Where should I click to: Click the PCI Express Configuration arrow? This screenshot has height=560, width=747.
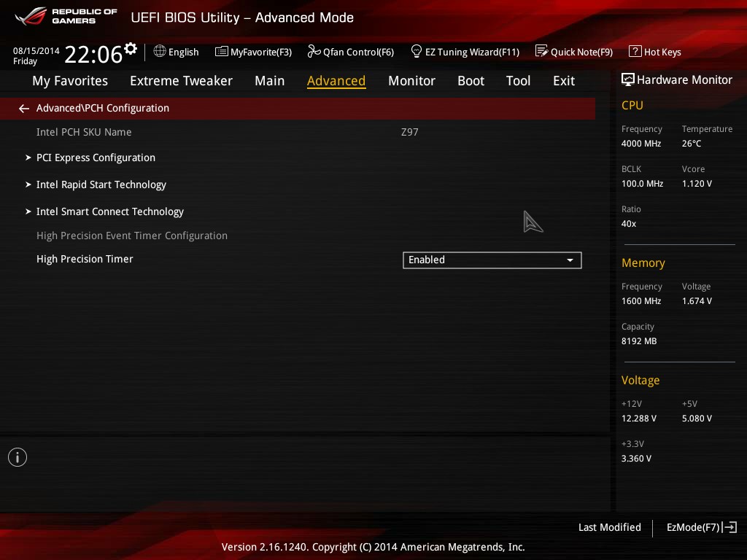point(28,157)
